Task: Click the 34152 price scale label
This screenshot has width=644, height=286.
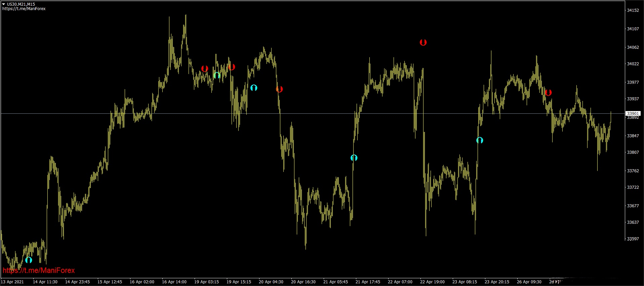Action: click(633, 10)
